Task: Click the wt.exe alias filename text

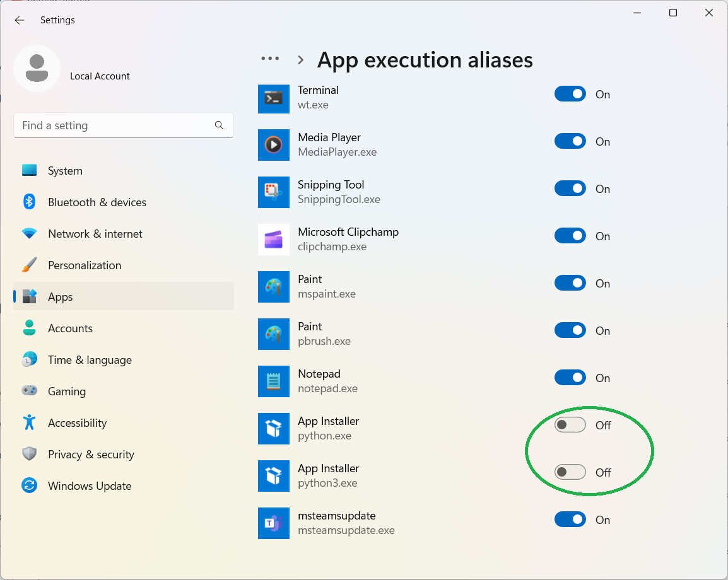Action: coord(313,105)
